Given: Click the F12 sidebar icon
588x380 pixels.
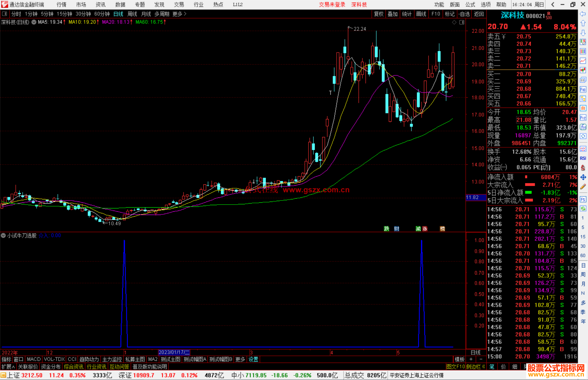Looking at the screenshot, I should pos(583,118).
